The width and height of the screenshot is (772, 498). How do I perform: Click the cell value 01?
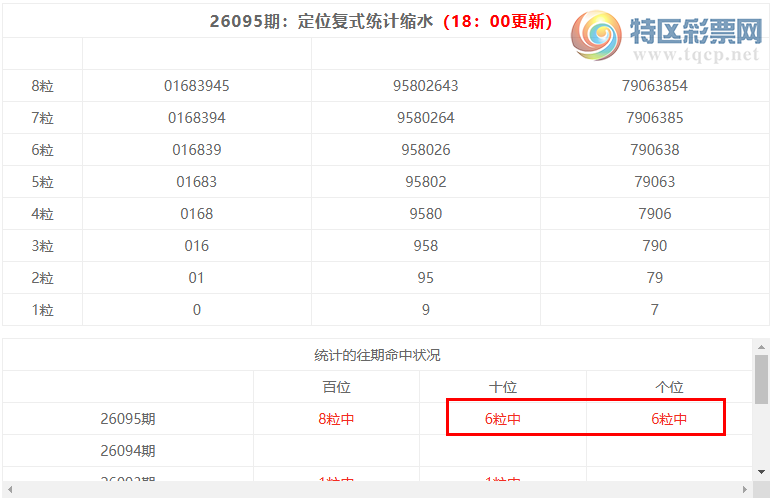tap(196, 278)
